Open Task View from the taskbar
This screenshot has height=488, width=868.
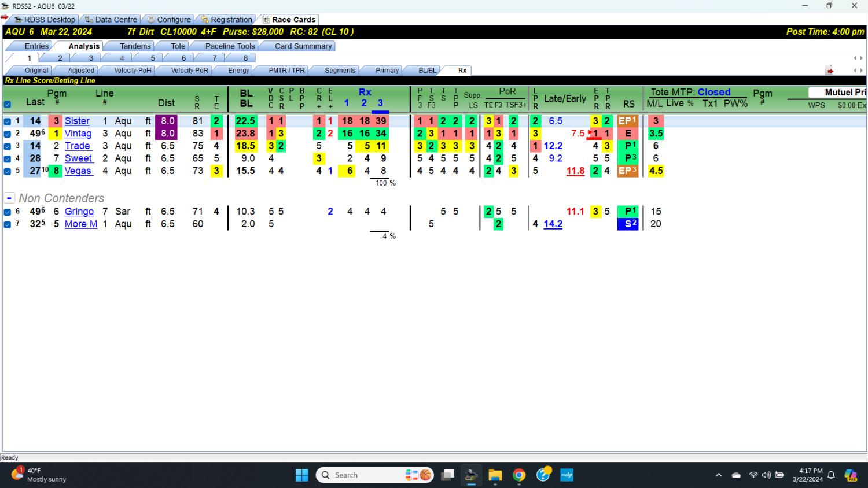447,475
